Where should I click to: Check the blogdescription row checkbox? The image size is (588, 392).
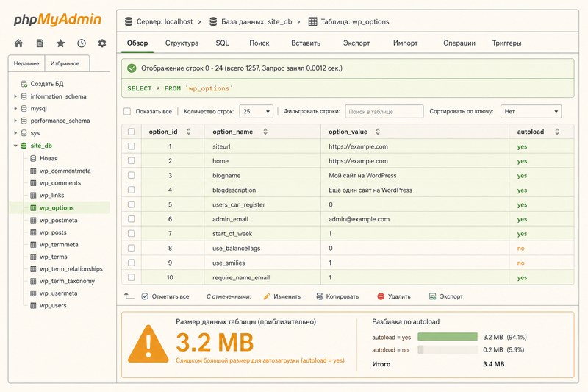[132, 190]
